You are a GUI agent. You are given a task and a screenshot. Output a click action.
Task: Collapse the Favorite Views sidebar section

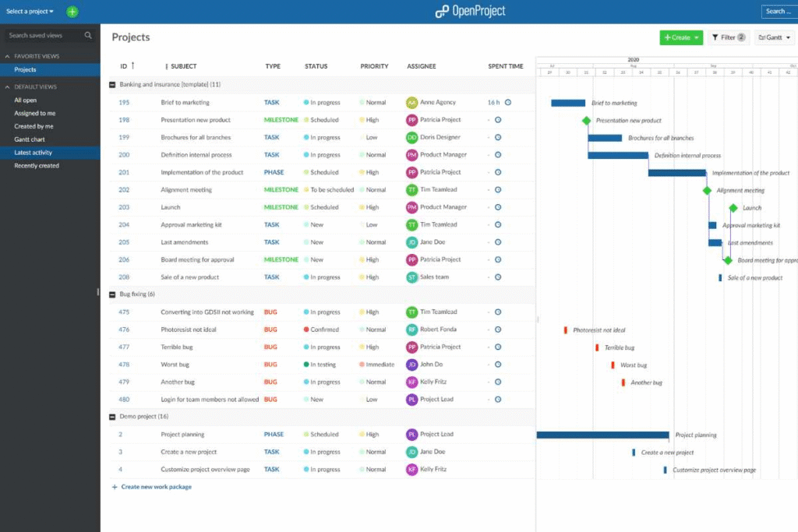click(x=7, y=56)
